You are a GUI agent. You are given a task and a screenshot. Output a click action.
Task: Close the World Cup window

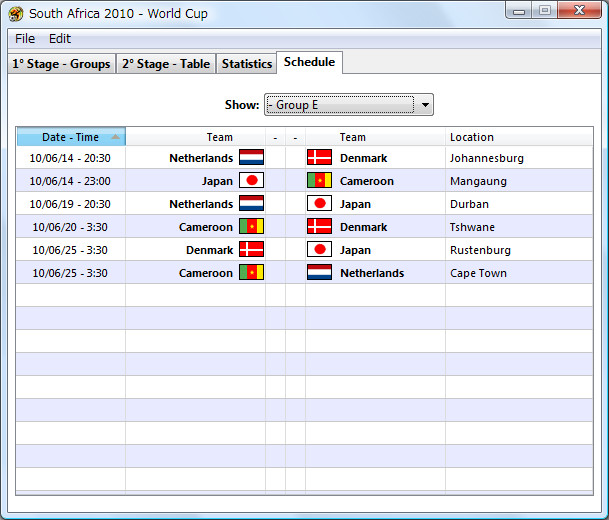(x=579, y=10)
